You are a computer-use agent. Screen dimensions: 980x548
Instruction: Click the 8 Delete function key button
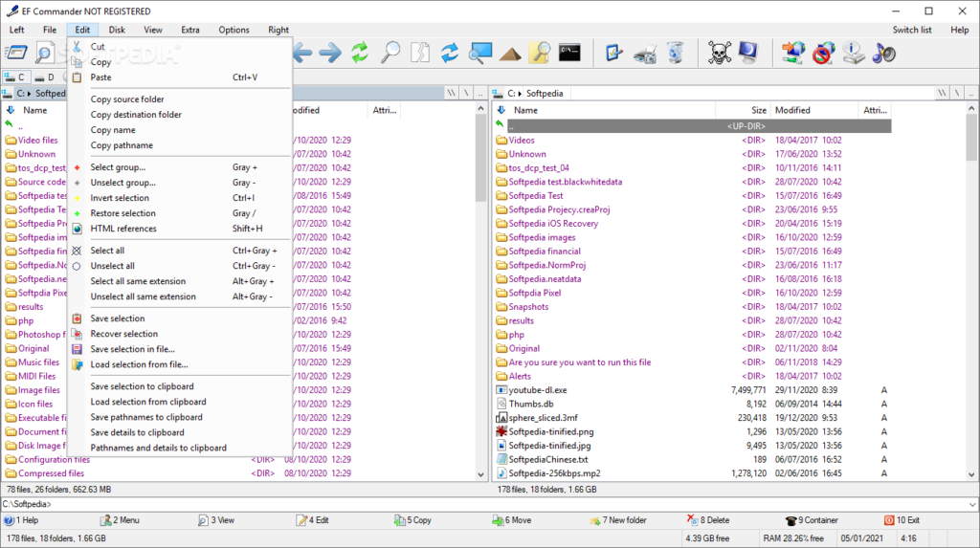[708, 520]
